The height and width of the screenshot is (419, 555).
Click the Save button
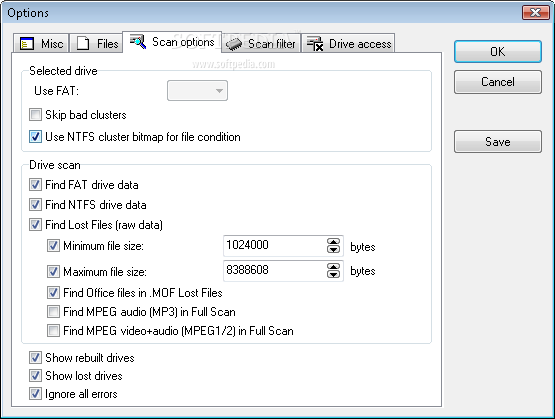pos(498,142)
